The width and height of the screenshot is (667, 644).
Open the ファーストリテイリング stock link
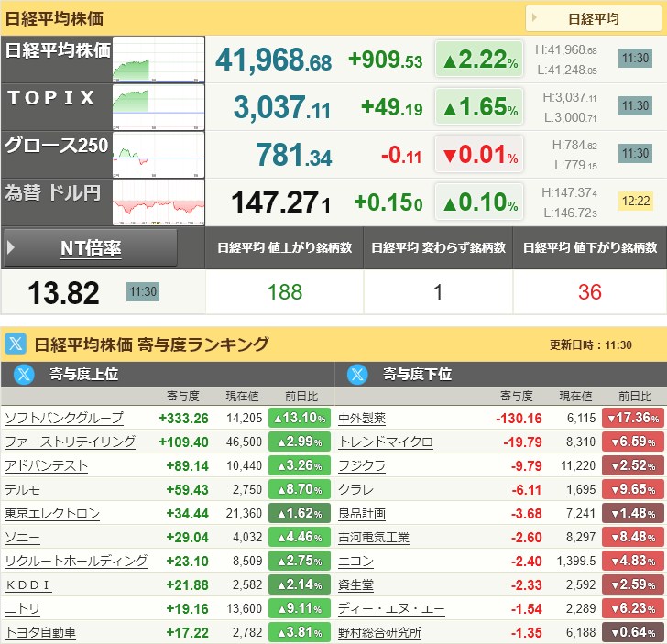pos(70,442)
